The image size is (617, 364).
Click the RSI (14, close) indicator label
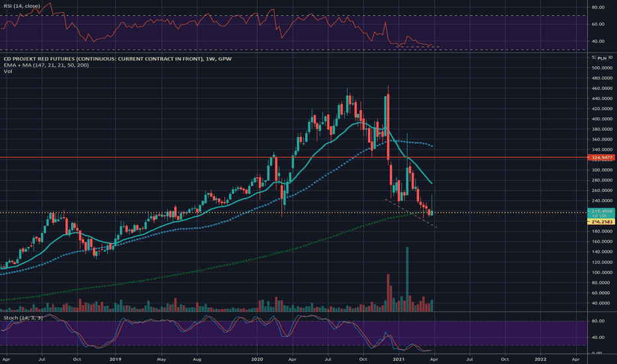(22, 6)
